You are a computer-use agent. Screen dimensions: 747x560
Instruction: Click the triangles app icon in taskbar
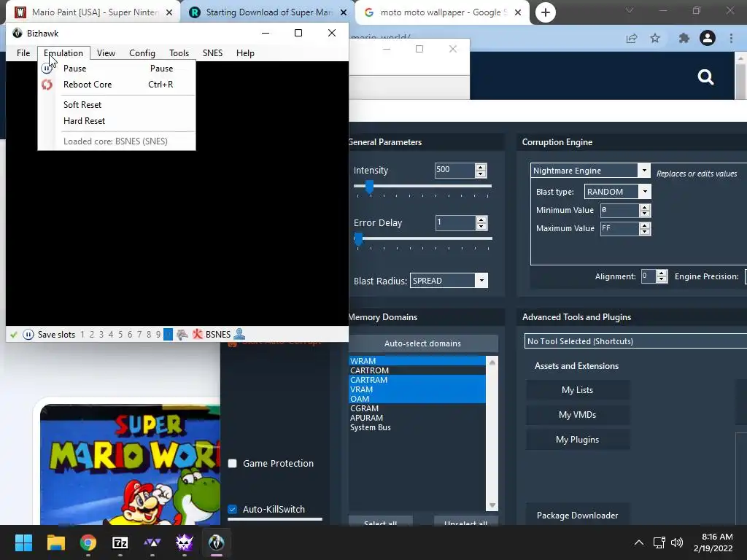click(x=152, y=542)
